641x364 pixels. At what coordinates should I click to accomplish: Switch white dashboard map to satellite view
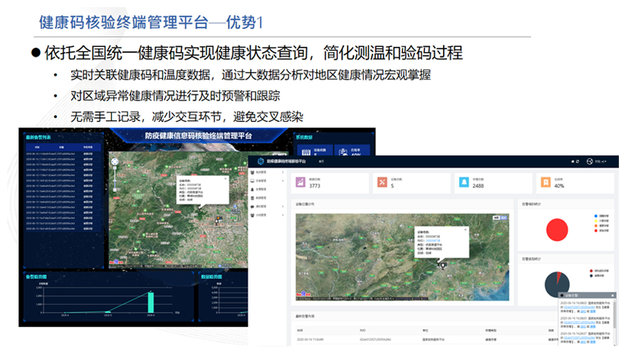click(504, 217)
